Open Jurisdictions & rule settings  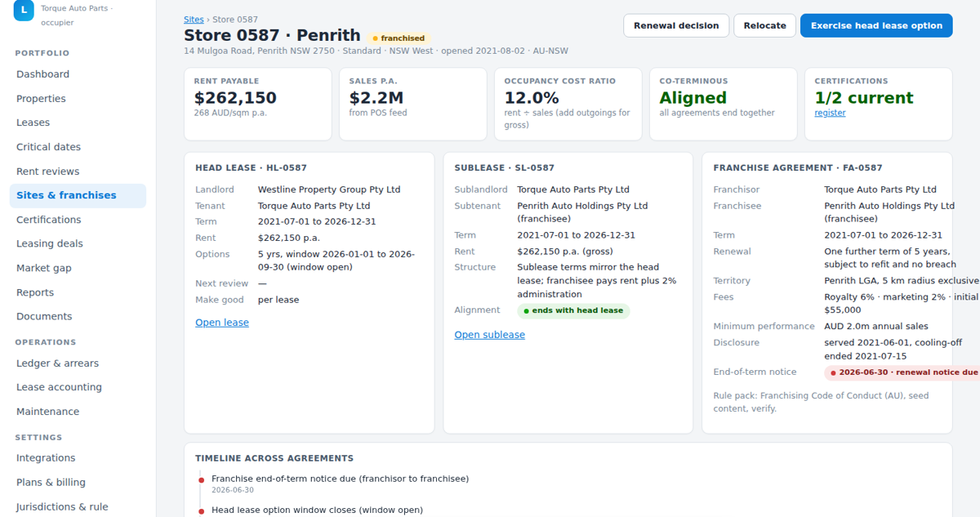point(78,506)
